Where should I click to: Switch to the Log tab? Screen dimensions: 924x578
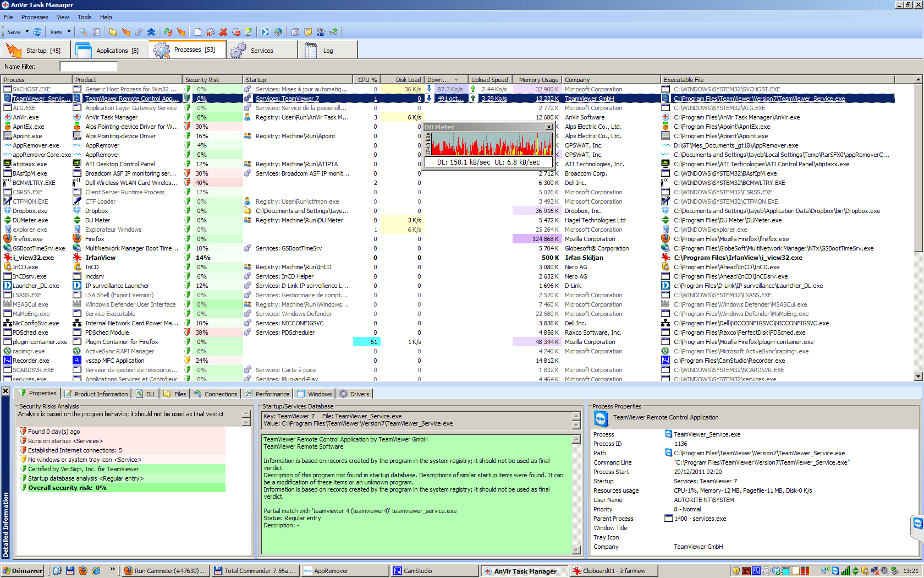coord(328,50)
